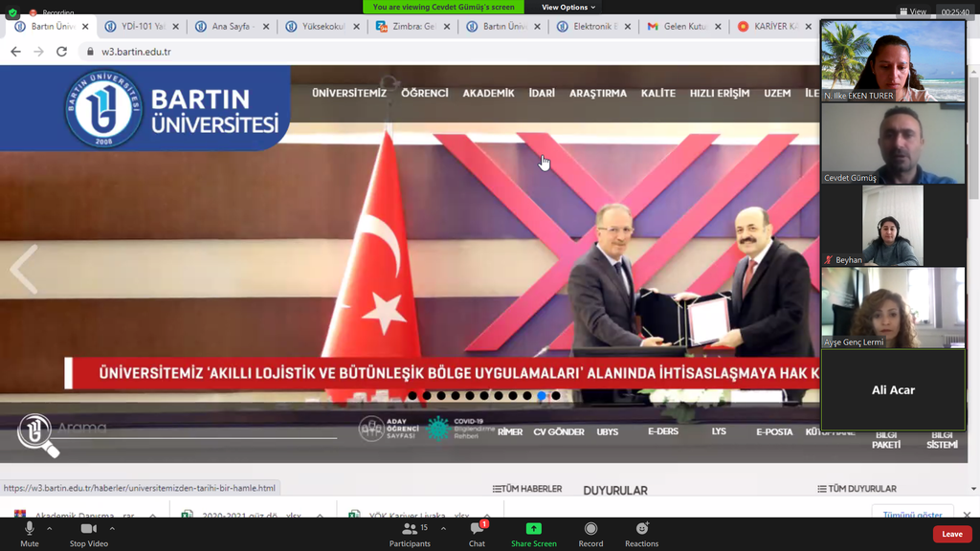Open the View Options dropdown
980x551 pixels.
pos(568,7)
